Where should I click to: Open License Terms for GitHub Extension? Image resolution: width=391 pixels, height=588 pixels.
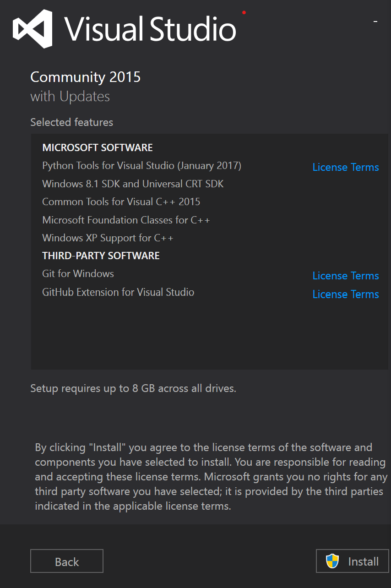[x=345, y=294]
